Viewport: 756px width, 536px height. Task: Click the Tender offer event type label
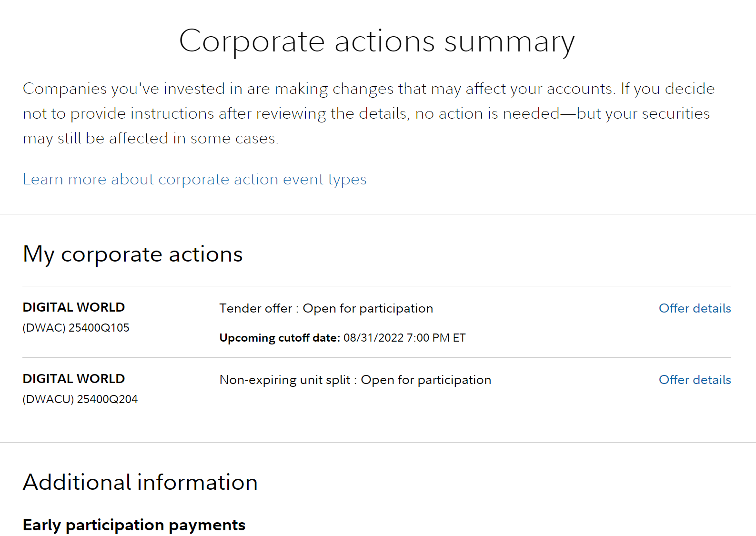click(256, 308)
